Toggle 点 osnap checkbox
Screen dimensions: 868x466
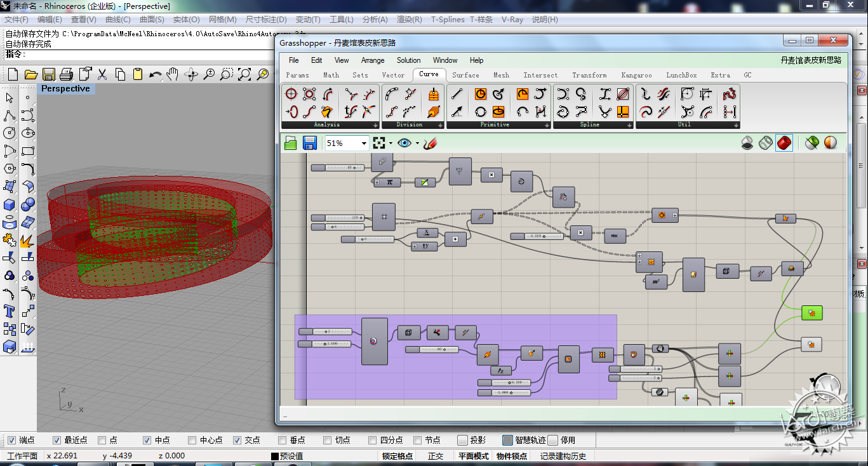coord(102,440)
